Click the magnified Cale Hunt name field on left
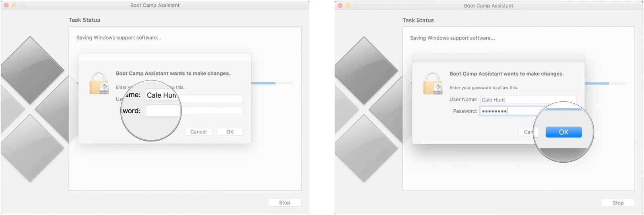Screen dimensions: 644x215 161,95
